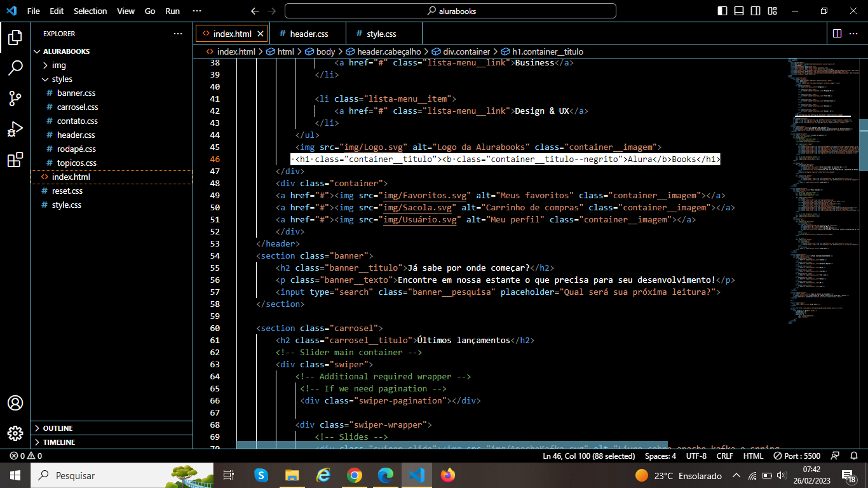Open problems via errors and warnings status
Screen dimensions: 868x488
(x=26, y=456)
